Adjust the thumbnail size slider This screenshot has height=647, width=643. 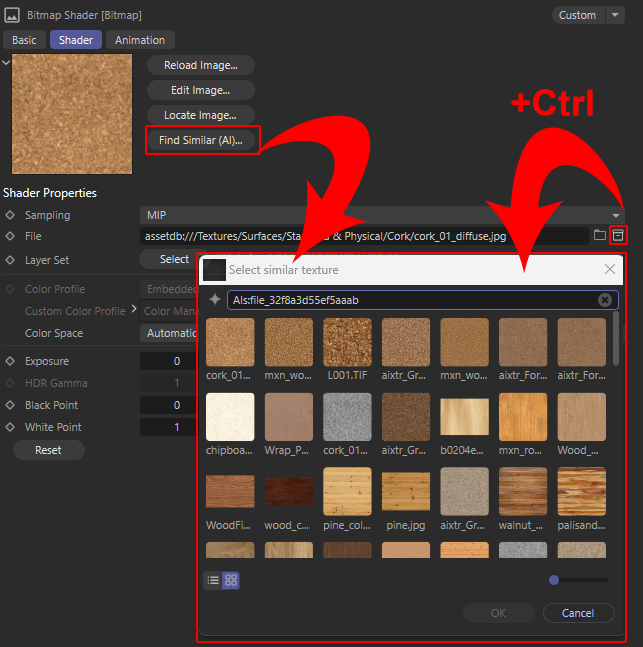pyautogui.click(x=554, y=580)
